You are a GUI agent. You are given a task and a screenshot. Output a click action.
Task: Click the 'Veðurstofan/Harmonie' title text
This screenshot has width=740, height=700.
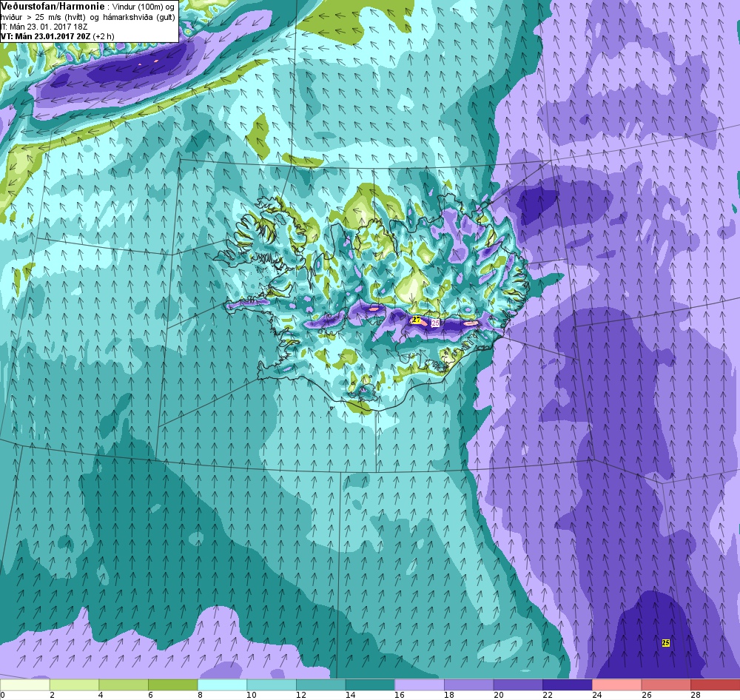click(x=53, y=7)
